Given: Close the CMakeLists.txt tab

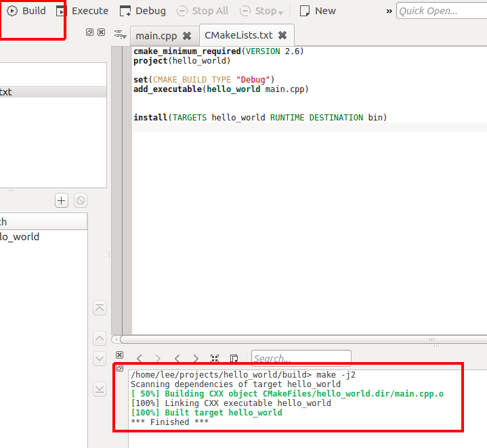Looking at the screenshot, I should click(282, 35).
